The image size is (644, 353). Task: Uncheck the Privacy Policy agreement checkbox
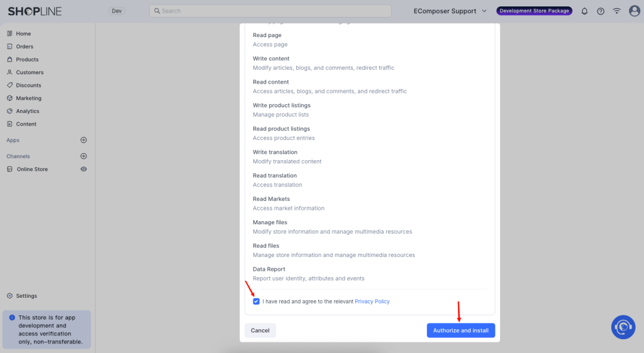[256, 301]
